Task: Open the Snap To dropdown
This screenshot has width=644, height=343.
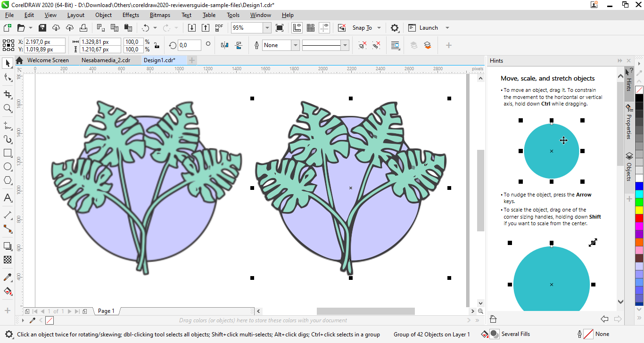Action: click(379, 28)
